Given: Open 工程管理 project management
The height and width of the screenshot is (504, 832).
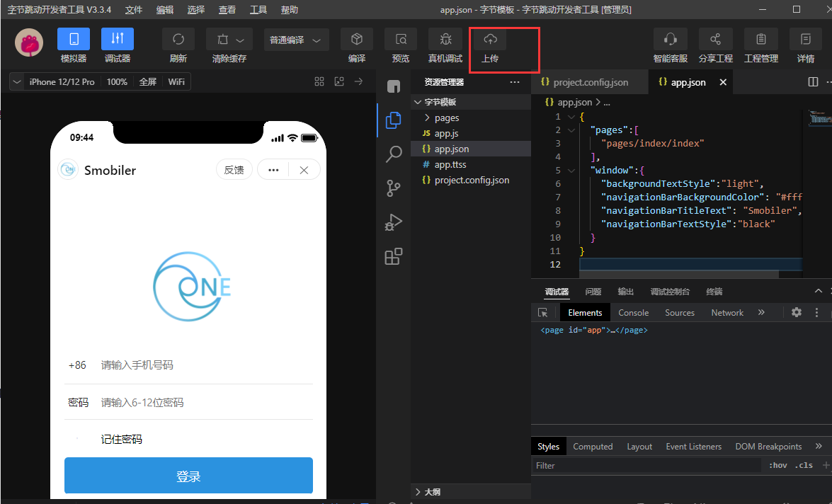Looking at the screenshot, I should click(x=761, y=39).
